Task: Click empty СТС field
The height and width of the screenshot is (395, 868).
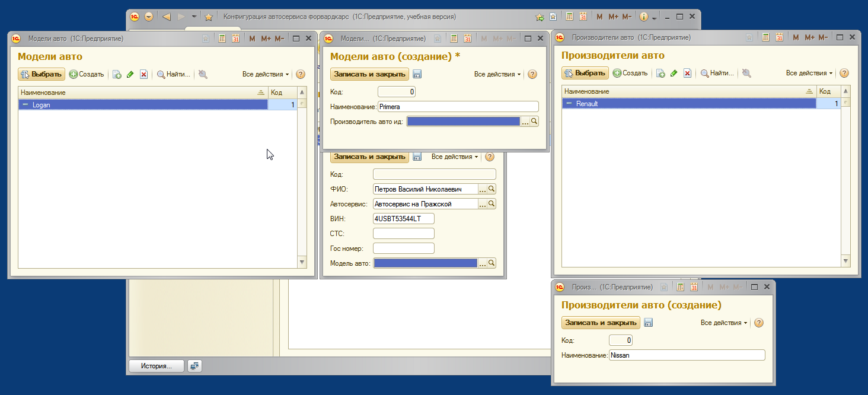Action: click(x=404, y=234)
